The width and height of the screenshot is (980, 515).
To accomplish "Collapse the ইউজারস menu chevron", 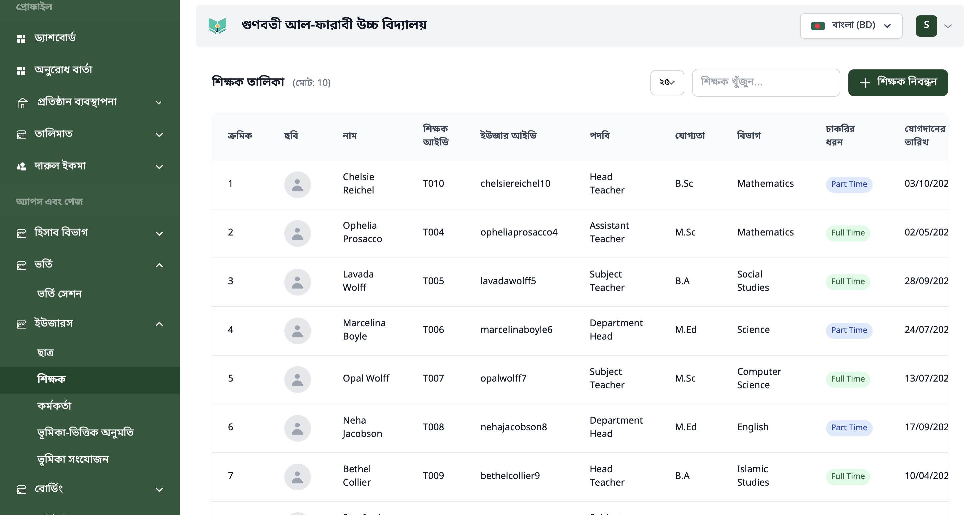I will (x=159, y=324).
